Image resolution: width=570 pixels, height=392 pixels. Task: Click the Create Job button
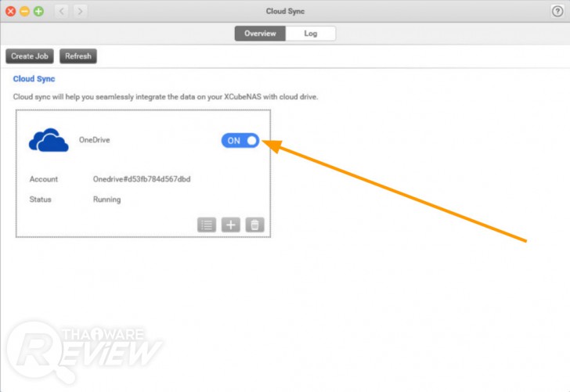[30, 56]
